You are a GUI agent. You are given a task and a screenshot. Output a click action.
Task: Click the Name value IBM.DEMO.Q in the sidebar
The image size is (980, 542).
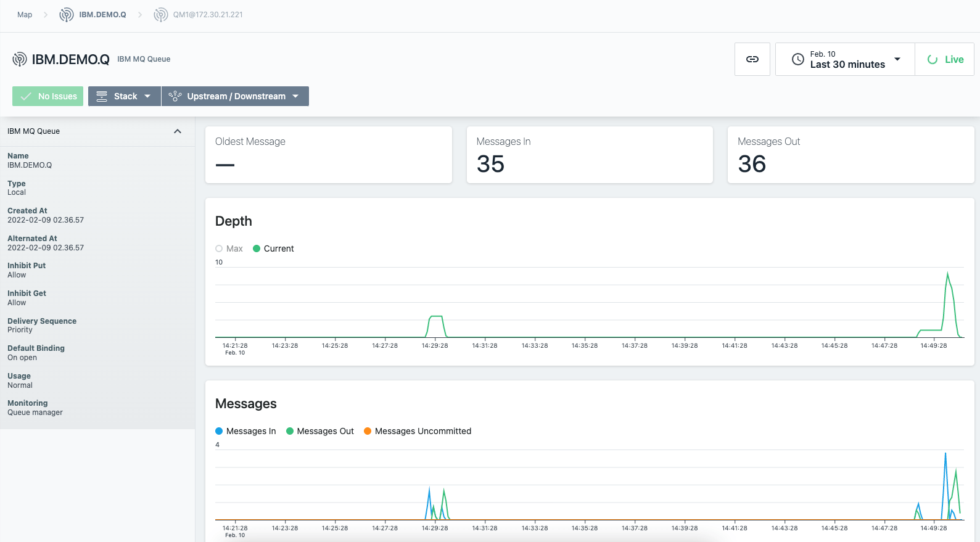[x=30, y=165]
